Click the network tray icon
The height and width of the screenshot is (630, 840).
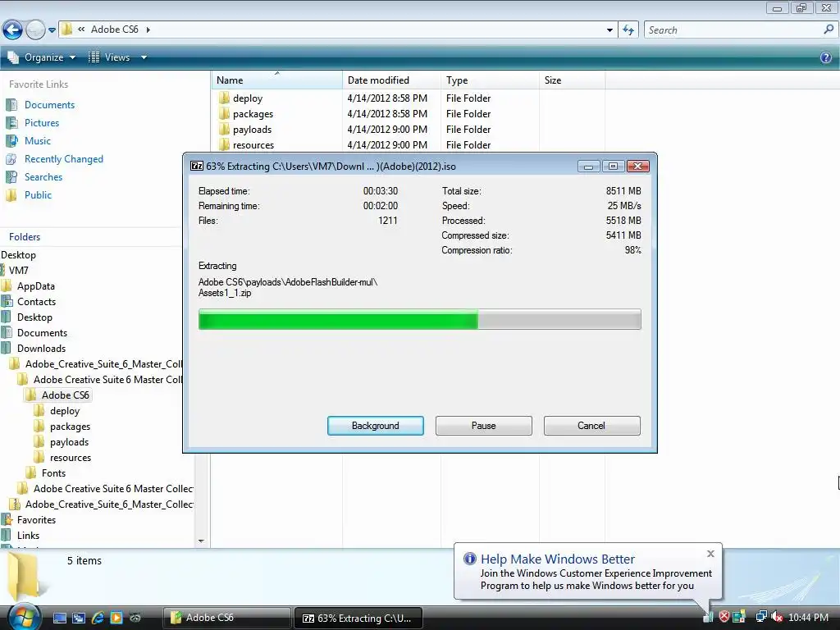tap(760, 617)
